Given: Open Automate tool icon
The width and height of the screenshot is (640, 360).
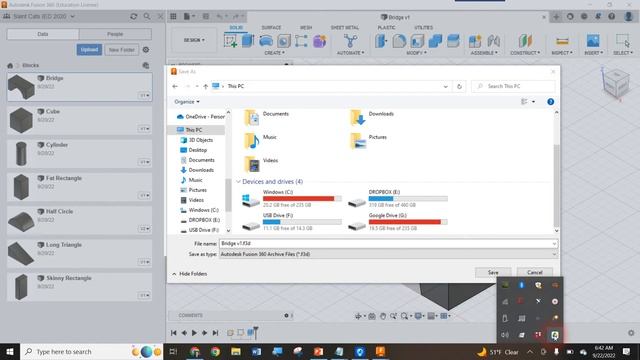Looking at the screenshot, I should point(350,41).
